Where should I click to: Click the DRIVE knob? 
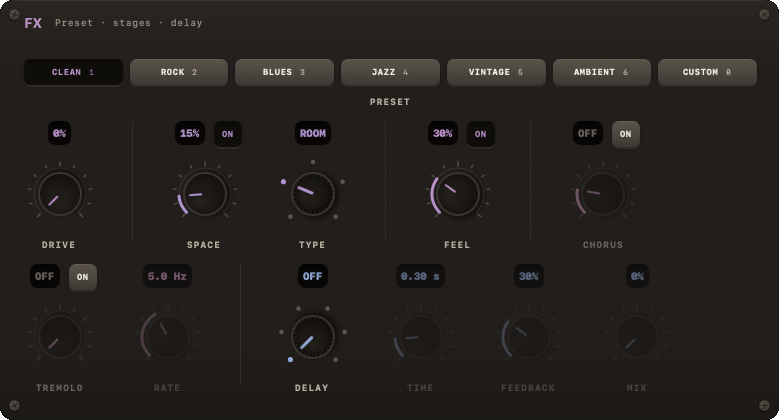60,194
